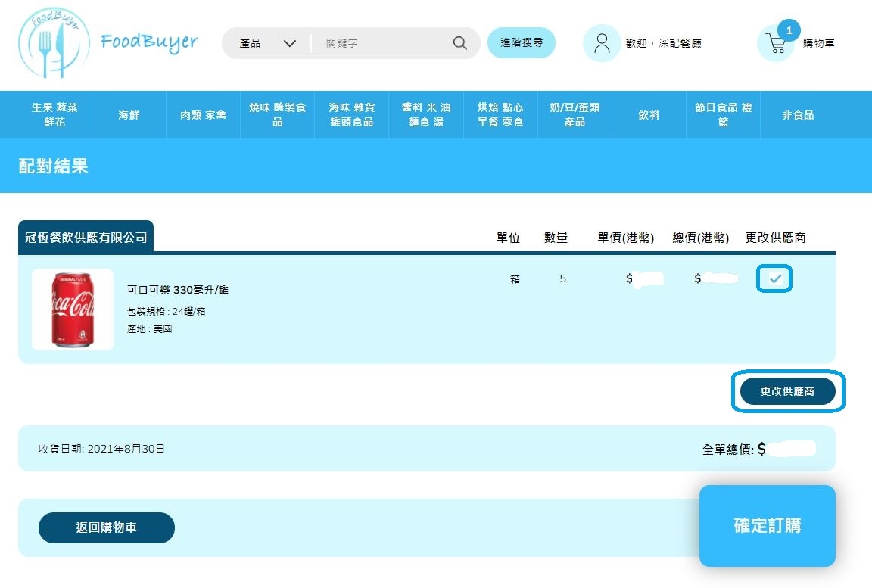This screenshot has height=588, width=872.
Task: Click the 包裝規格 : 24罐/箱 text
Action: [167, 311]
